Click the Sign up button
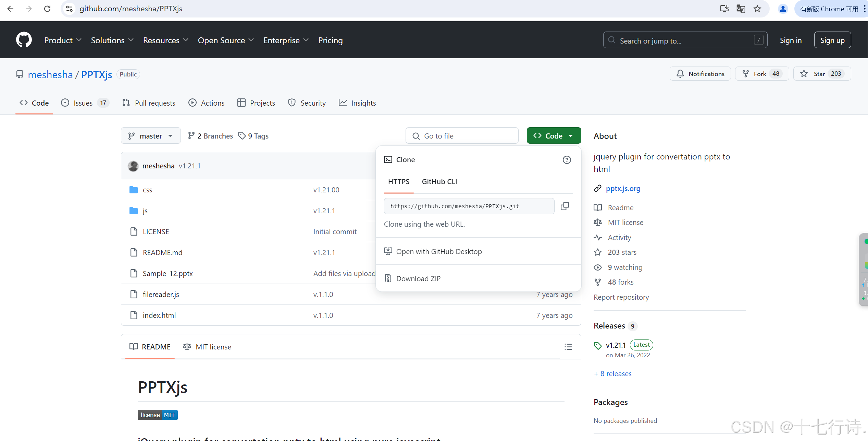The width and height of the screenshot is (868, 441). (x=832, y=40)
